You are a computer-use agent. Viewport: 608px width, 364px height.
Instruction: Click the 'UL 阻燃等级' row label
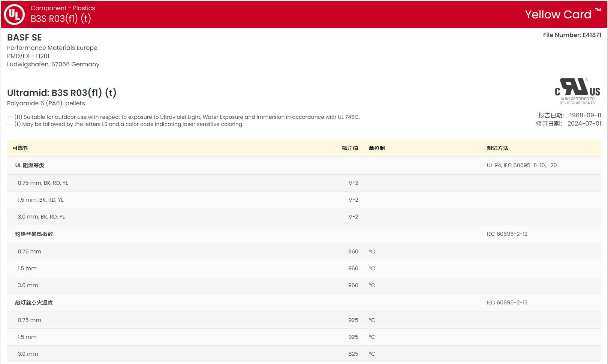point(30,165)
